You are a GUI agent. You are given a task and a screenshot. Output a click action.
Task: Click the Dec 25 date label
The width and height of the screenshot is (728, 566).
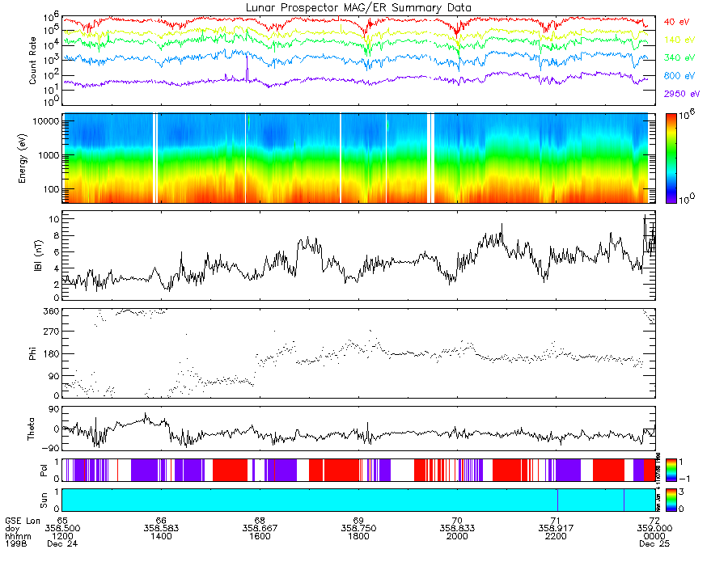pyautogui.click(x=654, y=543)
